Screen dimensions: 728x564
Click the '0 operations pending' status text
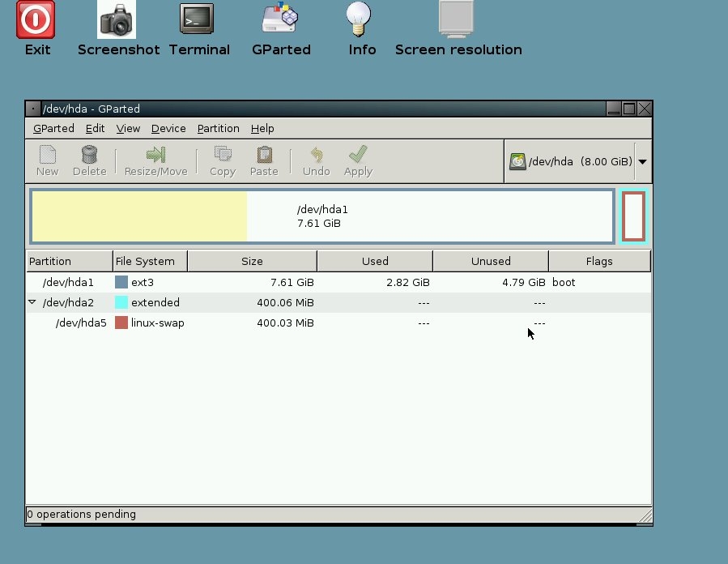[82, 515]
